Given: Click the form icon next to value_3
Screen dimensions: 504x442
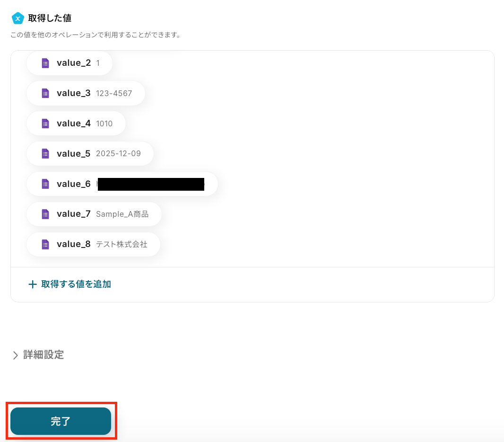Looking at the screenshot, I should pyautogui.click(x=45, y=93).
